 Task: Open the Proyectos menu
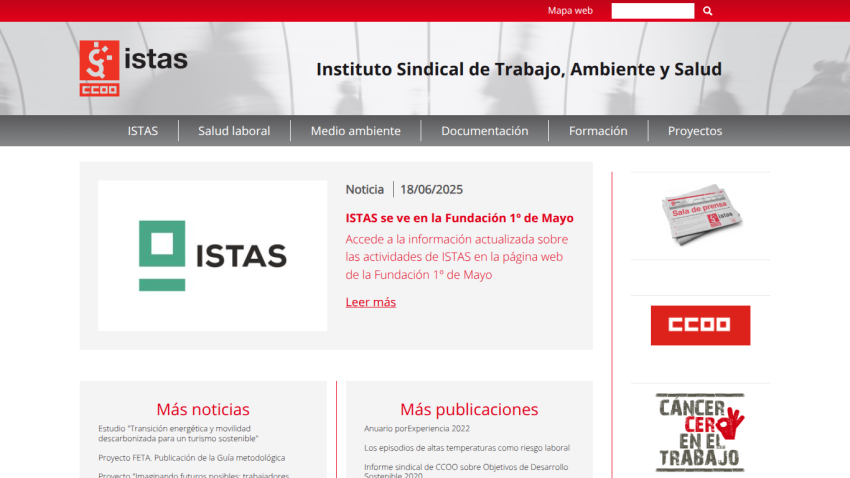695,131
